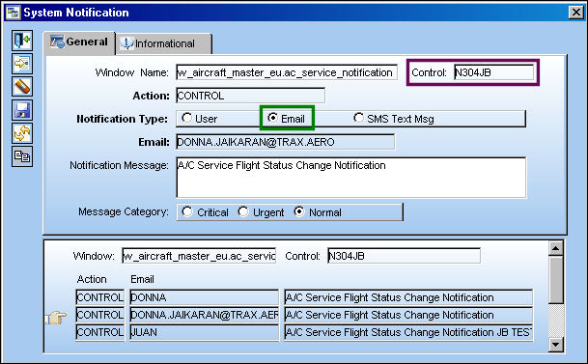Image resolution: width=588 pixels, height=364 pixels.
Task: Click the CONTROL action cell in the JUAN row
Action: [x=100, y=332]
